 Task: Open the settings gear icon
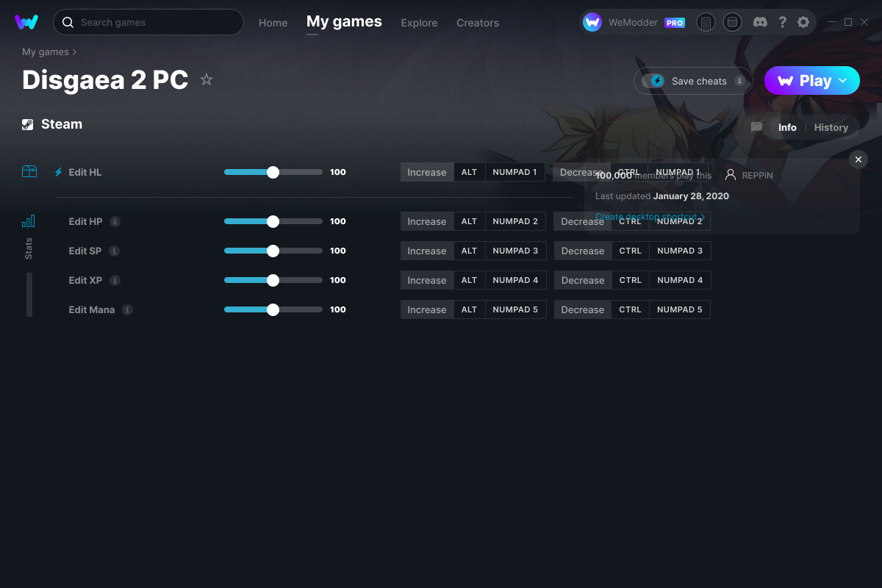(x=803, y=22)
